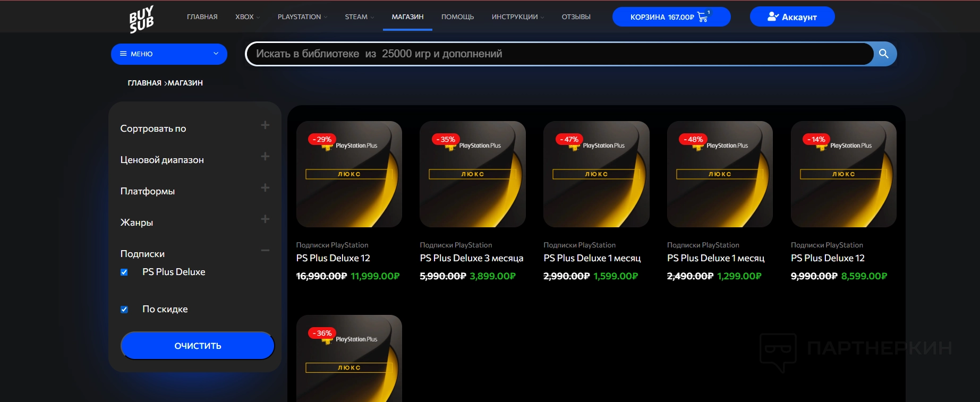Open the ПОМОЩЬ navigation item
Screen dimensions: 980x402
457,17
